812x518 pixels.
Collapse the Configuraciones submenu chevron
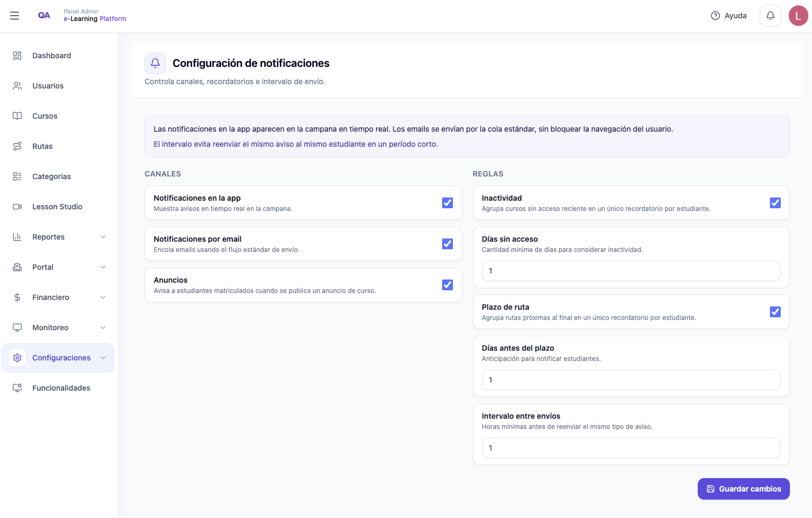[103, 358]
